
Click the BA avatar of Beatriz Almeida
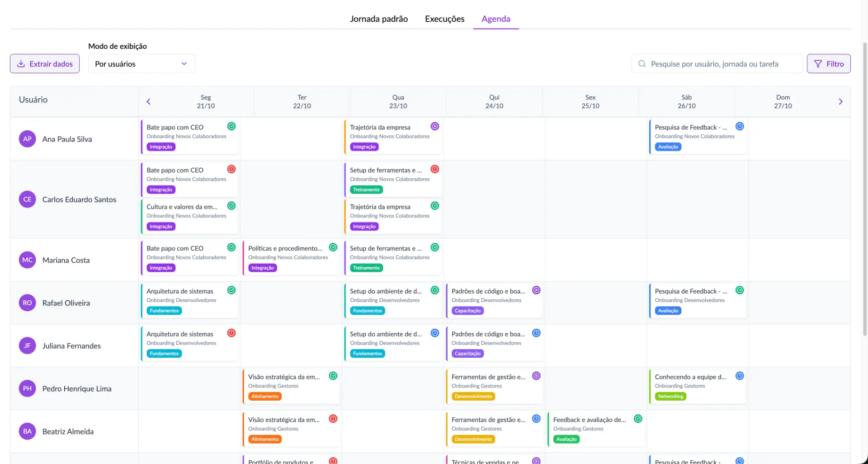tap(27, 431)
